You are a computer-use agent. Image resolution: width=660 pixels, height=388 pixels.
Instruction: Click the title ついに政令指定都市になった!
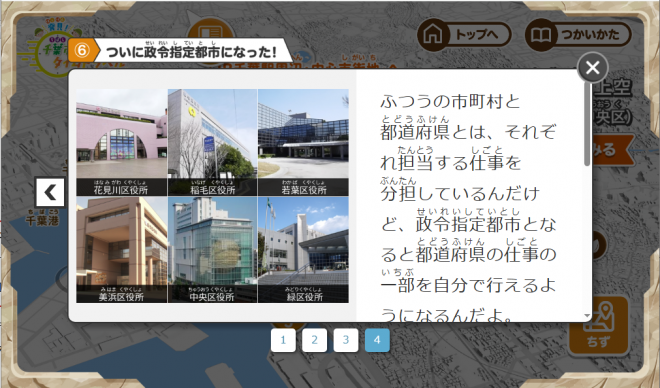(191, 52)
